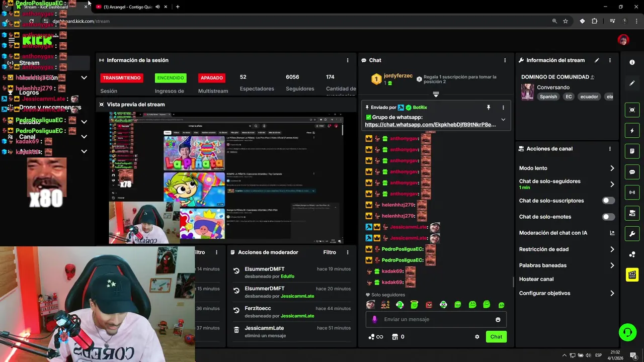Viewport: 644px width, 362px height.
Task: Toggle Chat de solo-emotes switch
Action: (x=608, y=217)
